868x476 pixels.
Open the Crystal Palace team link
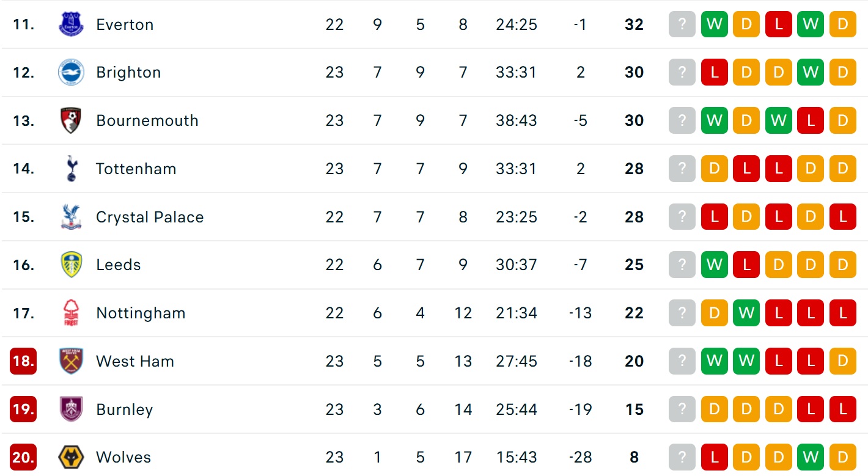tap(150, 217)
